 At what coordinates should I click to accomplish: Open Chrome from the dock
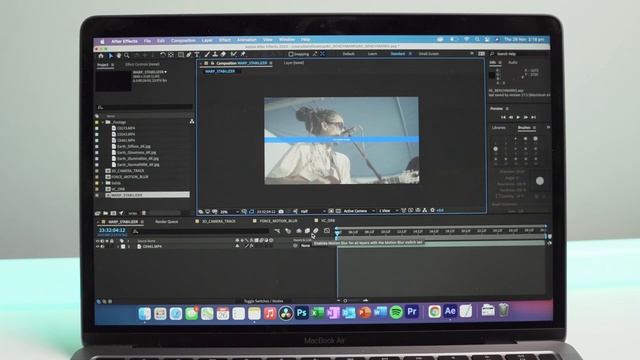434,312
